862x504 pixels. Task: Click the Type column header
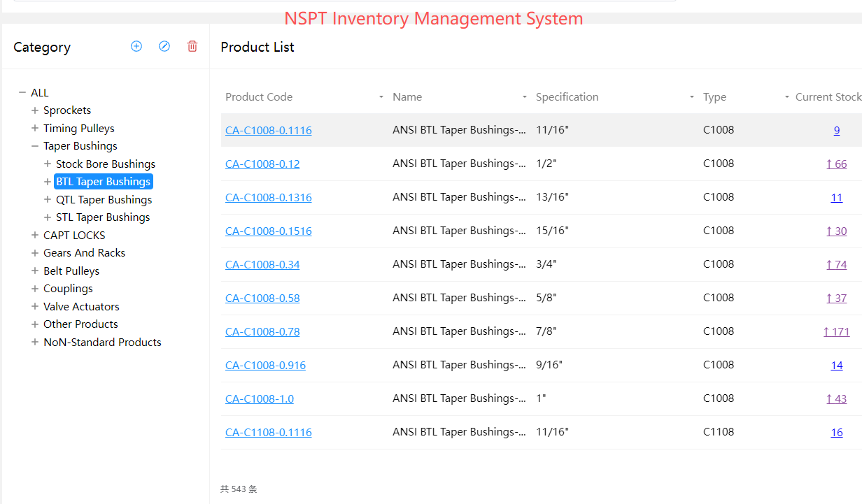(714, 97)
